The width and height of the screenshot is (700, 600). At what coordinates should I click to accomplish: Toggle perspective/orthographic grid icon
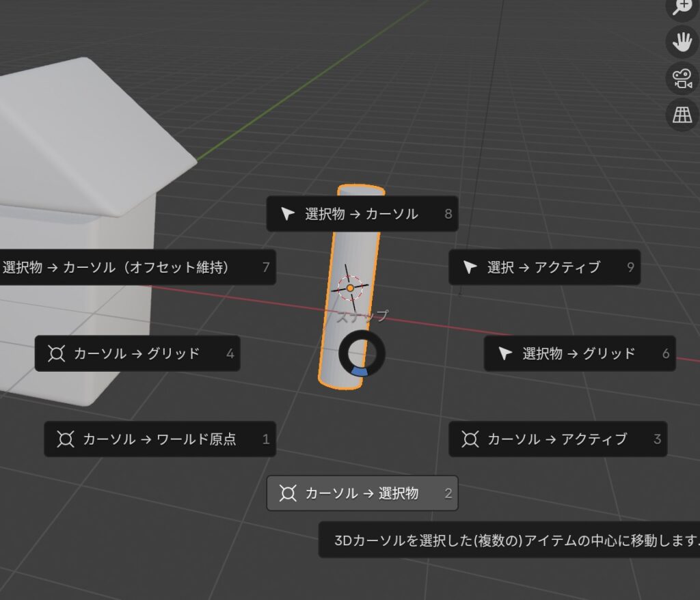click(x=682, y=114)
